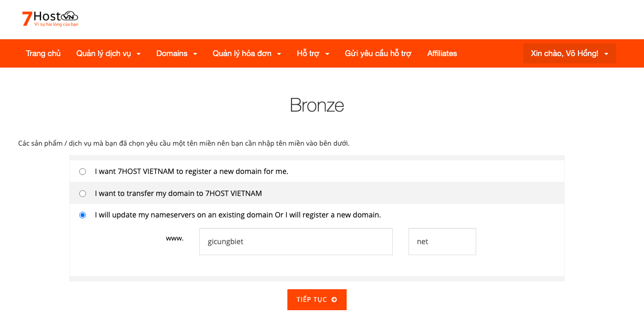
Task: Click the label I want 7HOST VIETNAM to register
Action: tap(191, 171)
